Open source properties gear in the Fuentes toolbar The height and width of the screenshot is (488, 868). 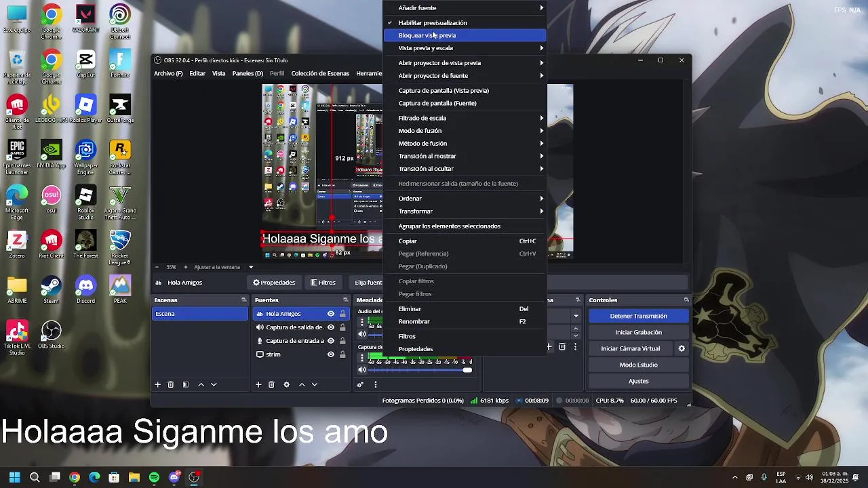click(286, 384)
